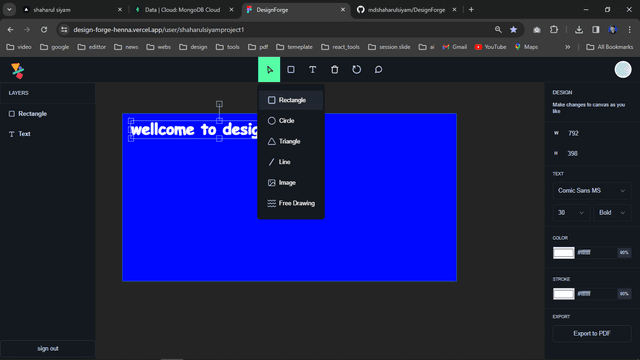This screenshot has width=640, height=360.
Task: Click the welcome text on the canvas
Action: click(194, 130)
